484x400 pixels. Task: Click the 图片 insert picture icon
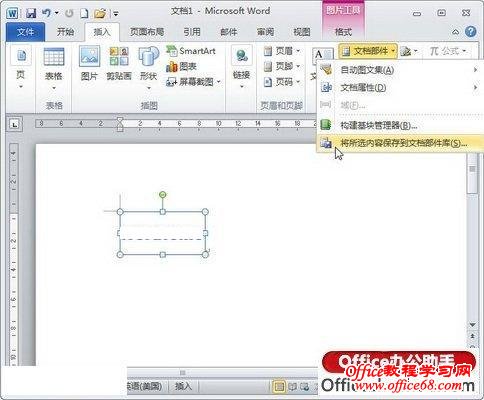(89, 63)
